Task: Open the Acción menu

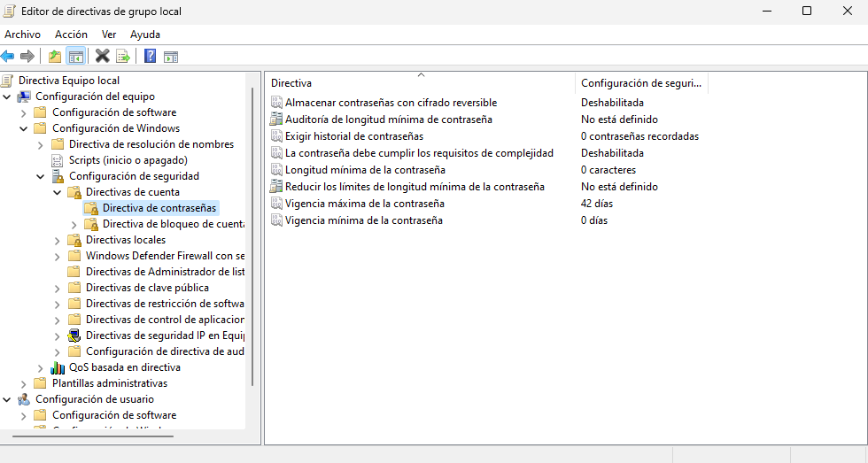Action: 71,35
